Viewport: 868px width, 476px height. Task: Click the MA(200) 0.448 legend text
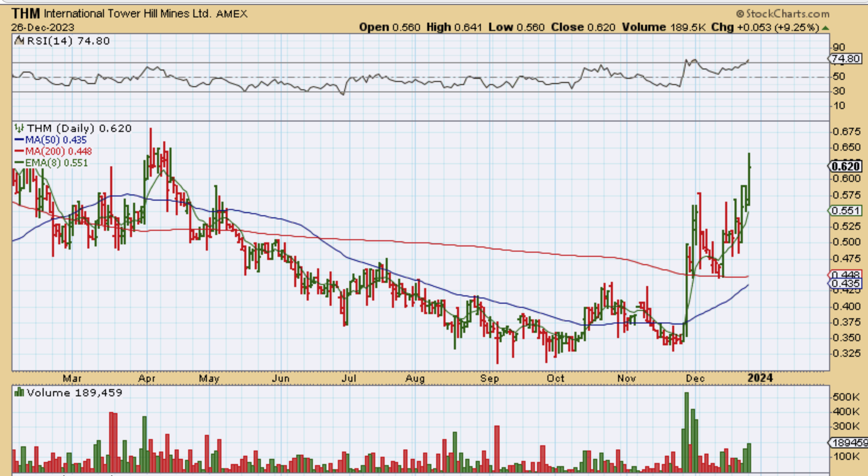pos(58,151)
